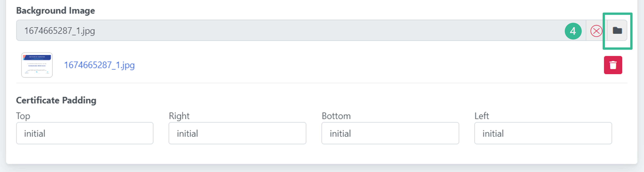Focus the Right padding input field
This screenshot has height=172, width=644.
[237, 133]
